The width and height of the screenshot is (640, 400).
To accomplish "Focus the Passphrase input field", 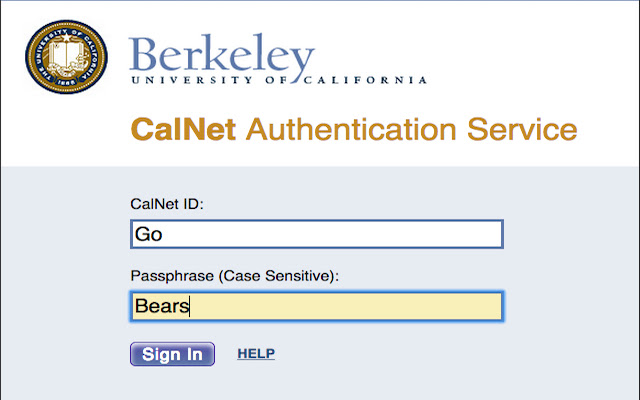I will pos(316,306).
